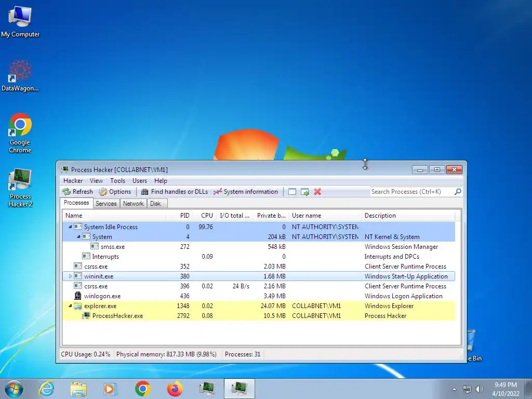
Task: Switch to the Network tab
Action: (134, 204)
